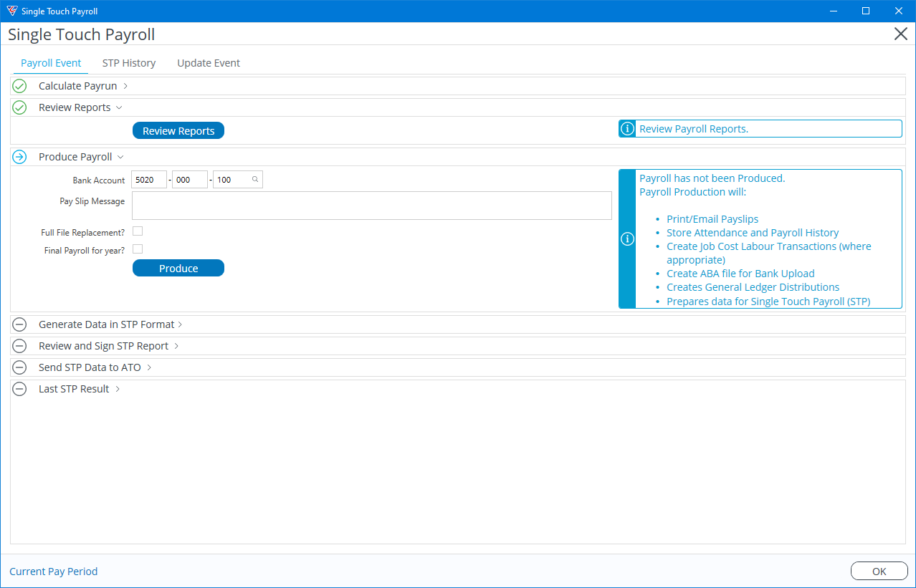The width and height of the screenshot is (916, 588).
Task: Open the Update Event tab
Action: [x=209, y=63]
